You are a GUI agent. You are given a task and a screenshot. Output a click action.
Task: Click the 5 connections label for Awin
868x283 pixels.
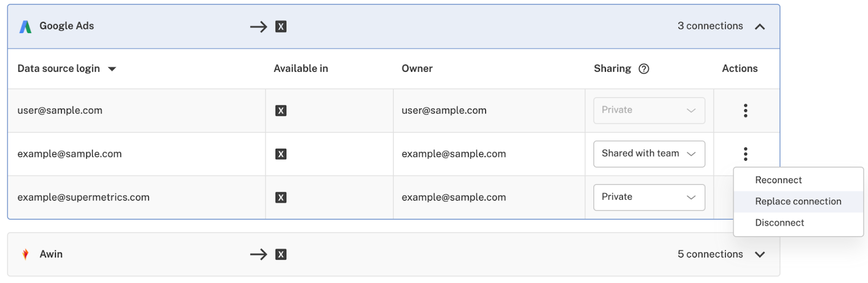click(x=710, y=254)
